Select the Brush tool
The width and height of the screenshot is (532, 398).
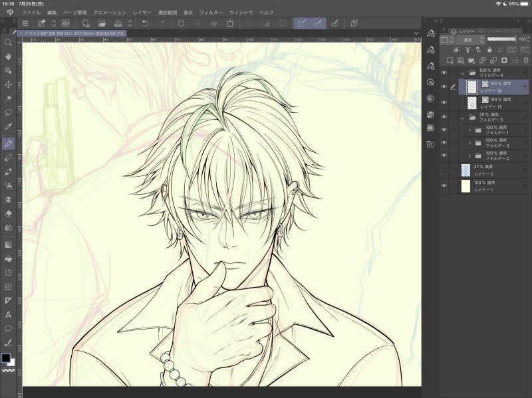click(x=9, y=171)
